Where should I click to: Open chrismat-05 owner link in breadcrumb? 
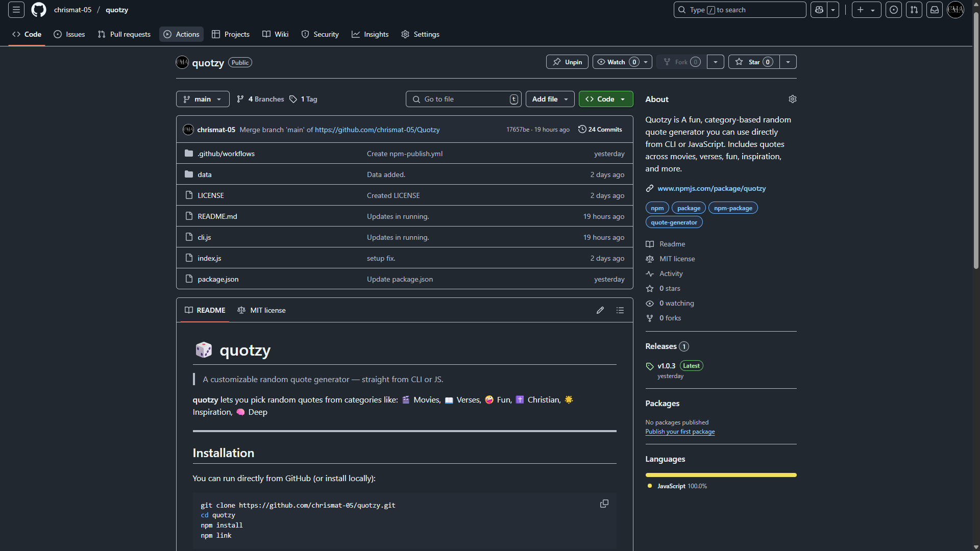(73, 10)
